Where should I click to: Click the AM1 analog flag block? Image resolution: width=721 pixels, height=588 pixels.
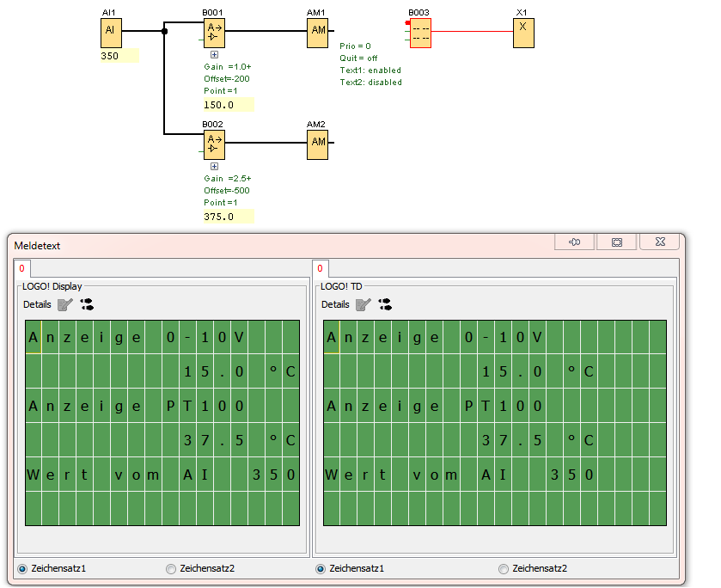click(x=318, y=32)
